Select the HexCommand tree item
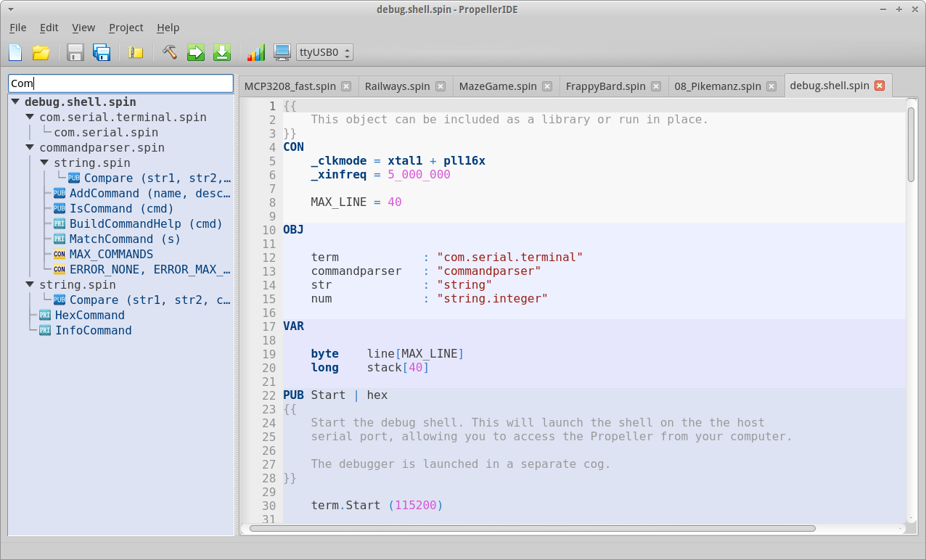This screenshot has width=926, height=560. 90,316
